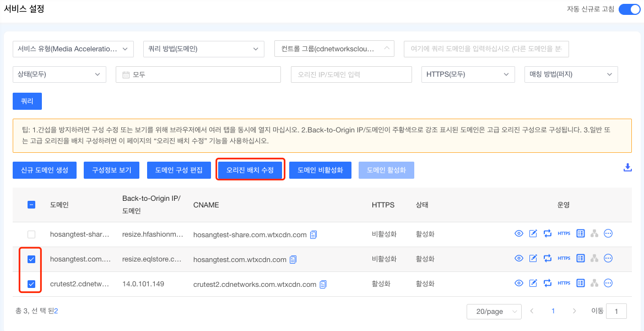Copy the CNAME hosangtest.com.wtxcdn.com using copy icon
This screenshot has width=644, height=331.
tap(293, 259)
